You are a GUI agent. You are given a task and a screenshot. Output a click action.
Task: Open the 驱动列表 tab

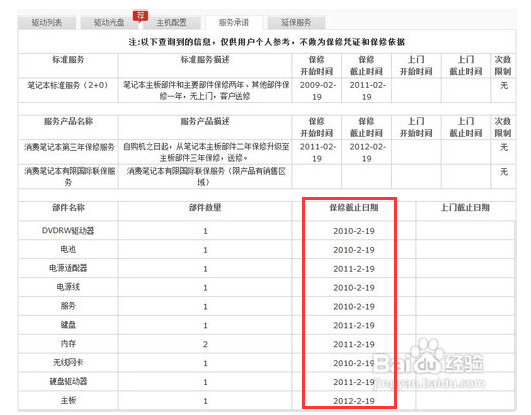tap(47, 23)
